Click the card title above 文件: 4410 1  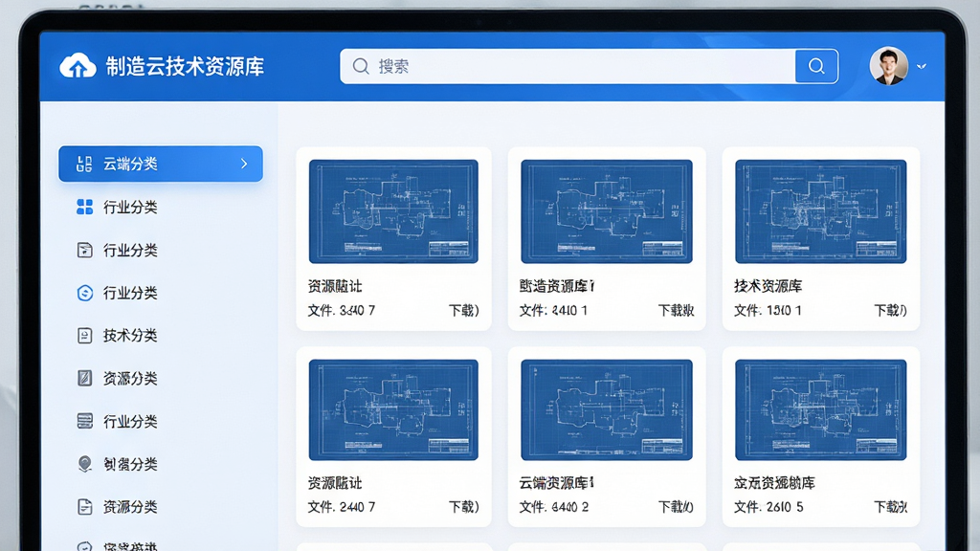(x=557, y=286)
